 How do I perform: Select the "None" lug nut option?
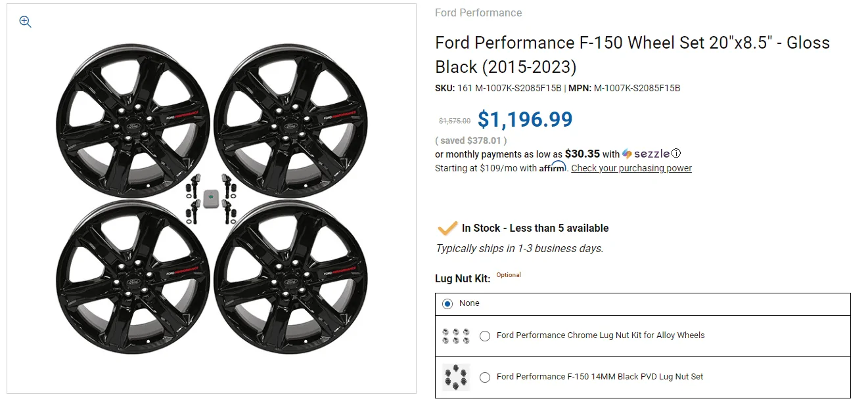coord(447,303)
